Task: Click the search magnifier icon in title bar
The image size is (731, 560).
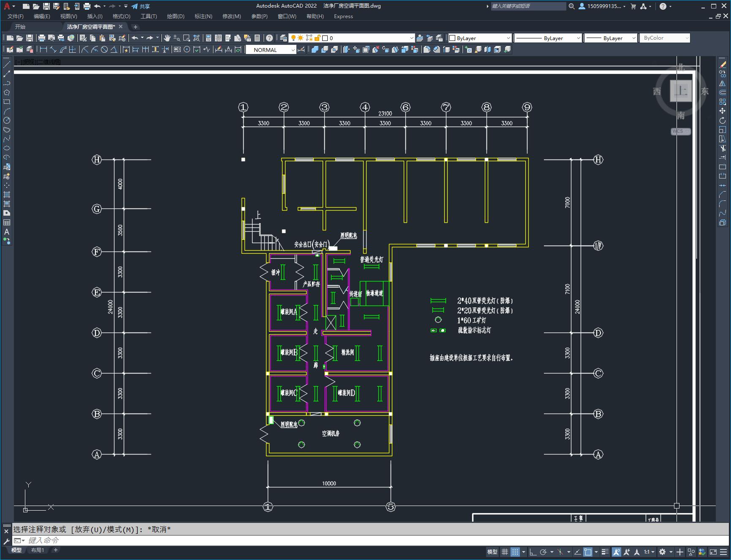Action: pyautogui.click(x=571, y=6)
